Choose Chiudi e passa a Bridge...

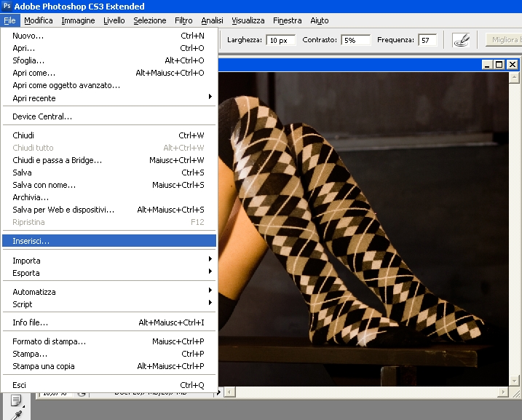[x=109, y=160]
